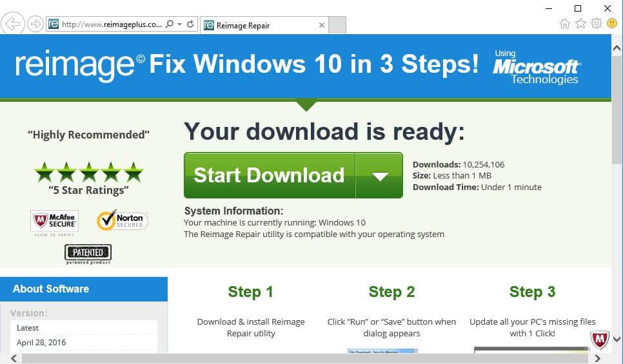Click the "Latest" version value
This screenshot has width=623, height=364.
(28, 328)
